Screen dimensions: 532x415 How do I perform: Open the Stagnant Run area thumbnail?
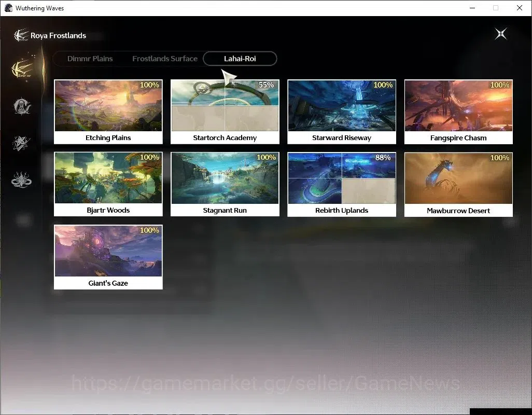pyautogui.click(x=225, y=178)
